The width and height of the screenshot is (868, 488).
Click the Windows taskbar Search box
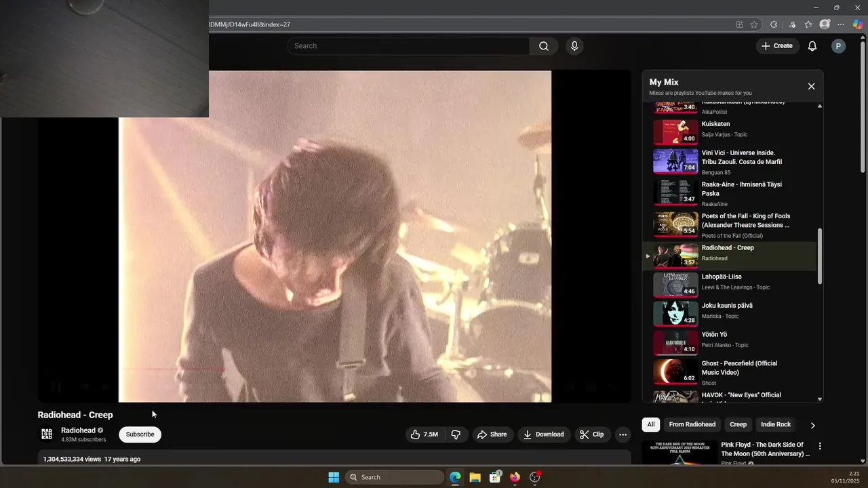click(x=394, y=477)
